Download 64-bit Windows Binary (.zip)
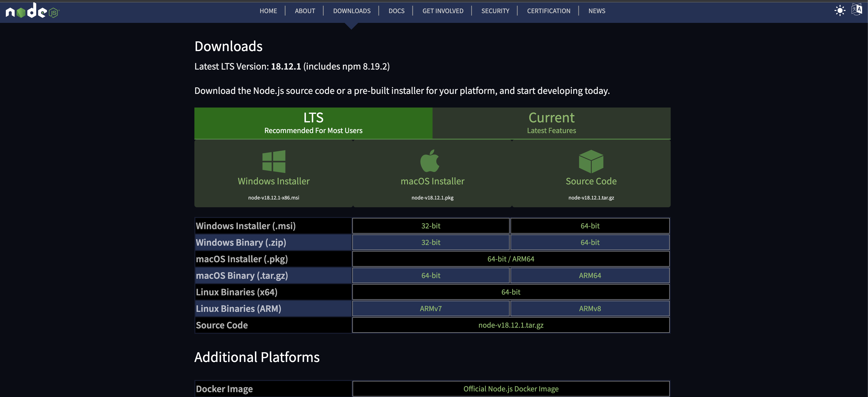The height and width of the screenshot is (397, 868). point(590,243)
